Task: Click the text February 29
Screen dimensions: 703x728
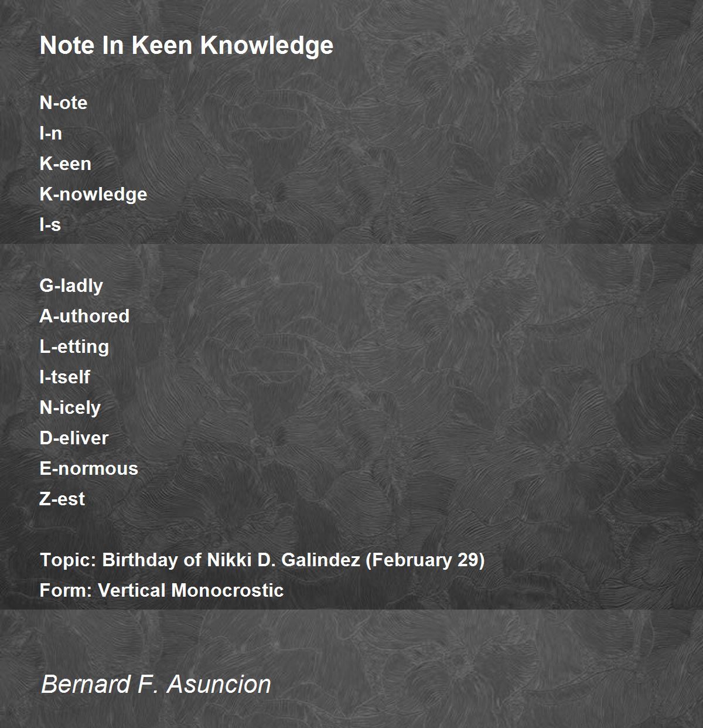Action: pyautogui.click(x=425, y=560)
